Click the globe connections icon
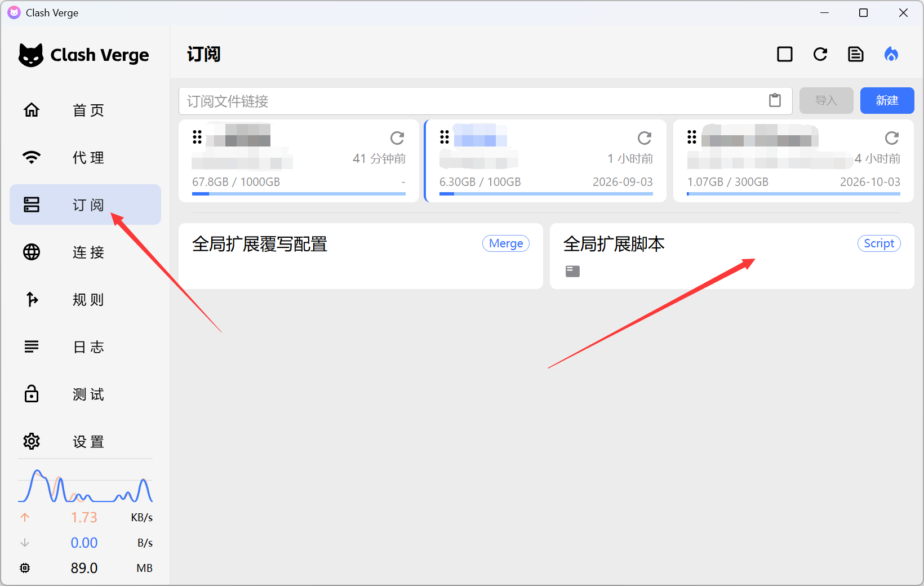924x586 pixels. [32, 252]
